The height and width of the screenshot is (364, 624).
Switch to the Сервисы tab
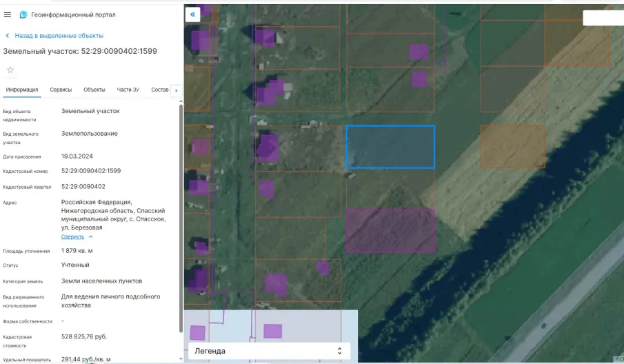click(x=61, y=90)
